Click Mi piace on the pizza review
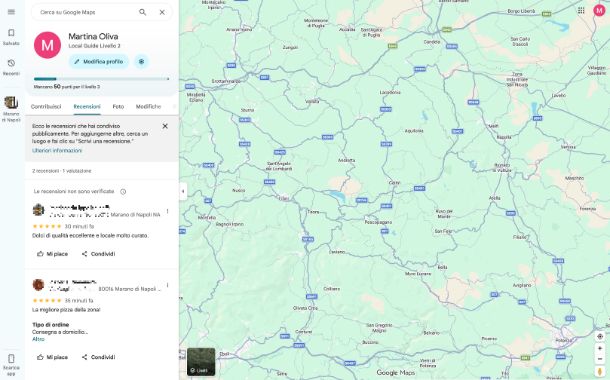610x380 pixels. tap(52, 357)
